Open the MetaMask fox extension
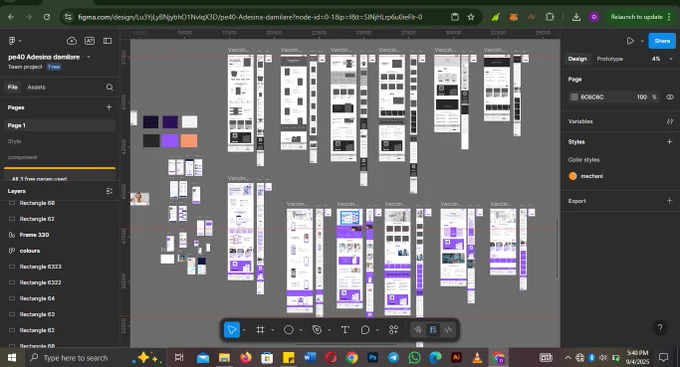The height and width of the screenshot is (367, 680). tap(513, 17)
